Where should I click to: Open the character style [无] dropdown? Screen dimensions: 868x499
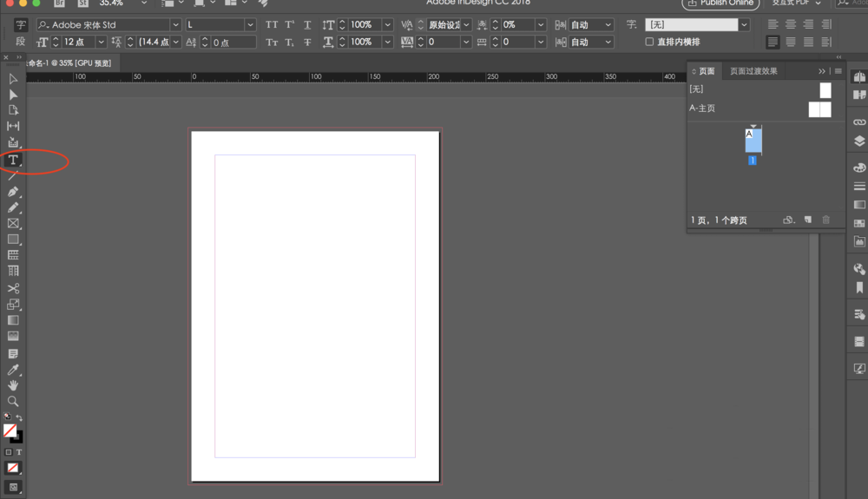click(x=744, y=25)
